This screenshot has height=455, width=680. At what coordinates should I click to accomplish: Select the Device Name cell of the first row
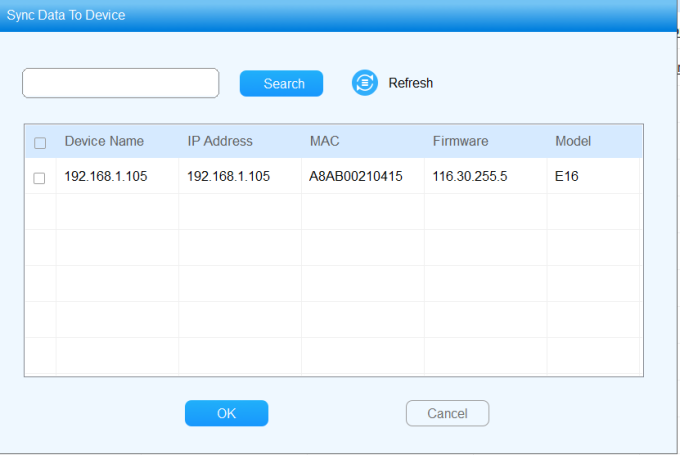point(105,177)
